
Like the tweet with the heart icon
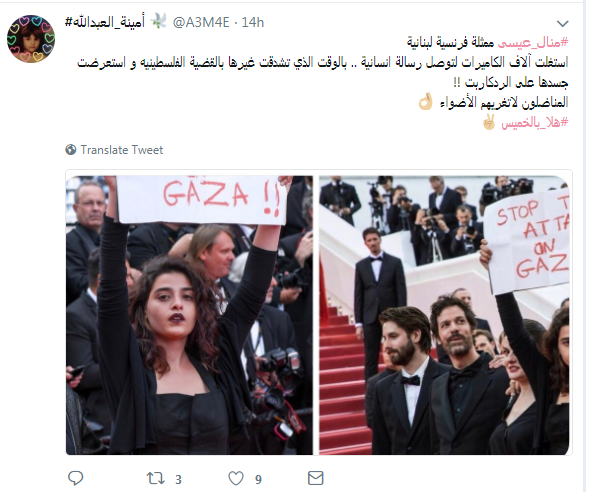point(236,478)
